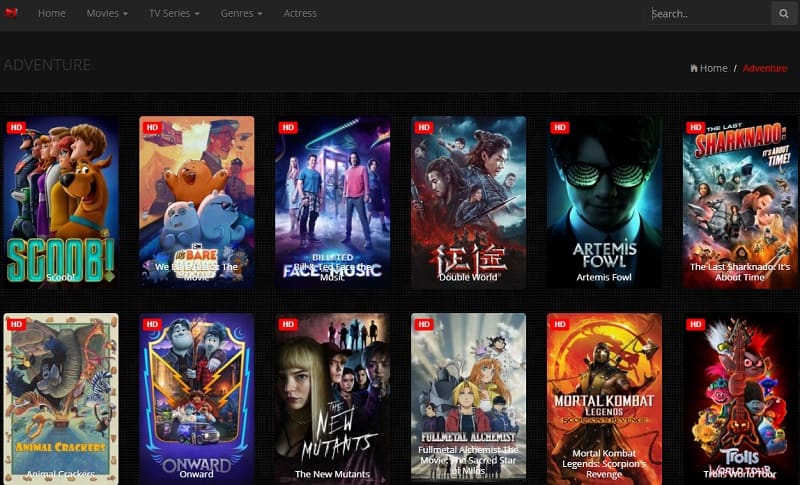Open the Onward movie poster

coord(197,399)
